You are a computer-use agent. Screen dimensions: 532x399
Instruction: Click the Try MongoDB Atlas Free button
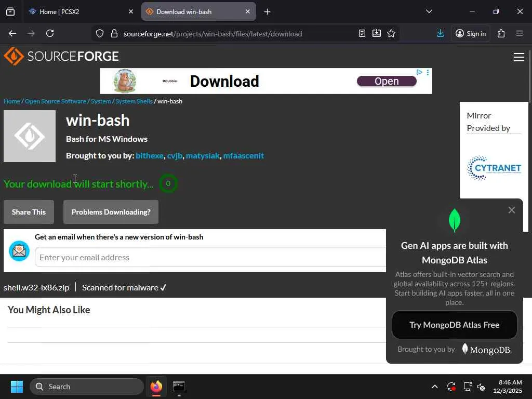(x=454, y=325)
